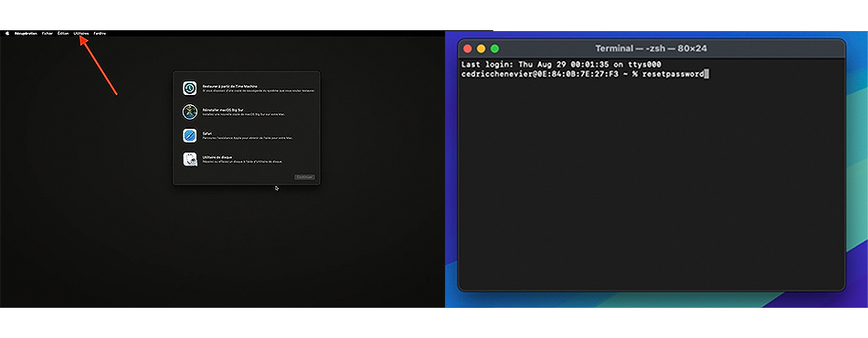Choose 'Réinstaller macOS Big Sur' text

(223, 111)
